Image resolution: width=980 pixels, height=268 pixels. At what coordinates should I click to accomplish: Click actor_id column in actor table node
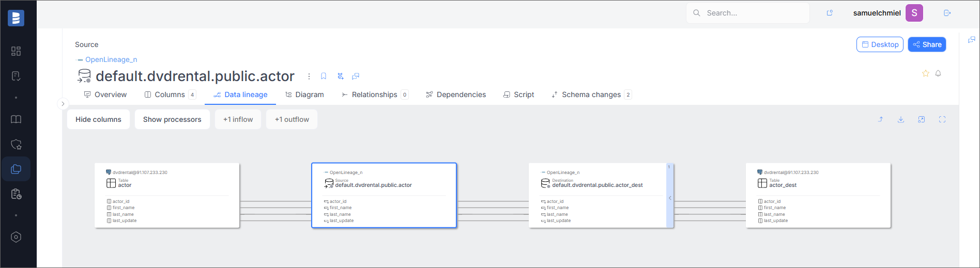pos(121,201)
